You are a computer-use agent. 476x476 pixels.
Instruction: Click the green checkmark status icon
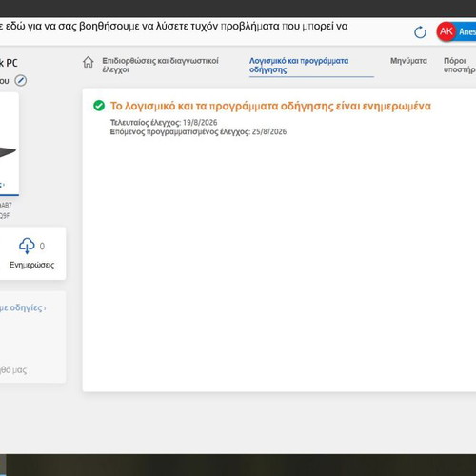pos(99,106)
